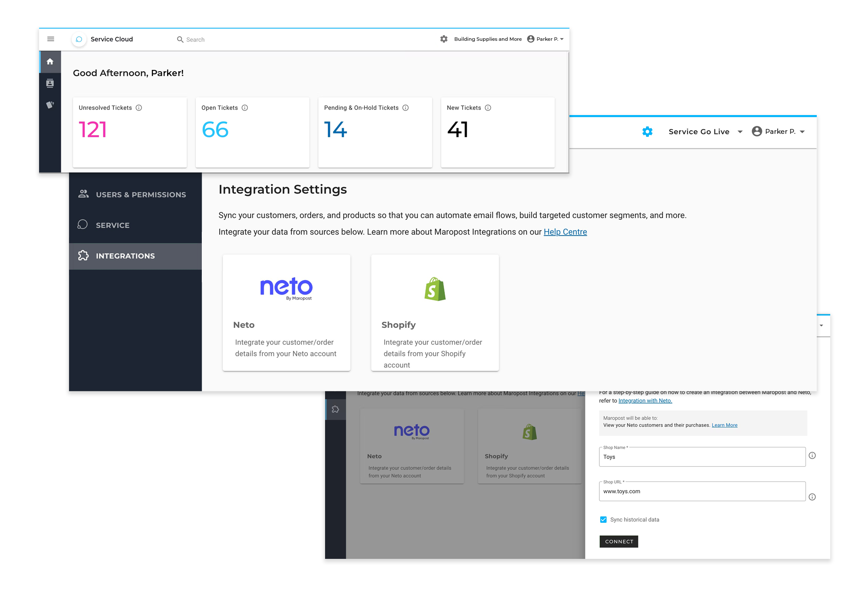
Task: Click info icon beside New Tickets
Action: point(488,108)
